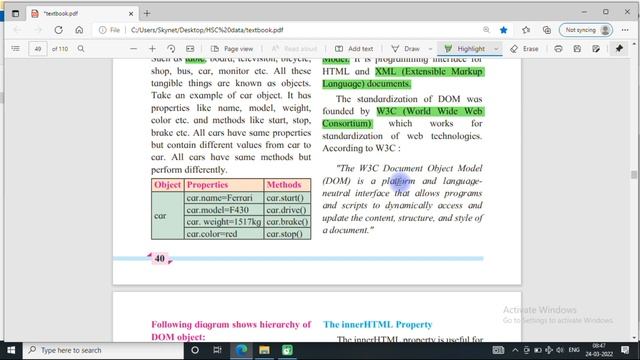Screen dimensions: 640x360
Task: Click the highlighted W3C (World Wide Web text
Action: [x=429, y=111]
